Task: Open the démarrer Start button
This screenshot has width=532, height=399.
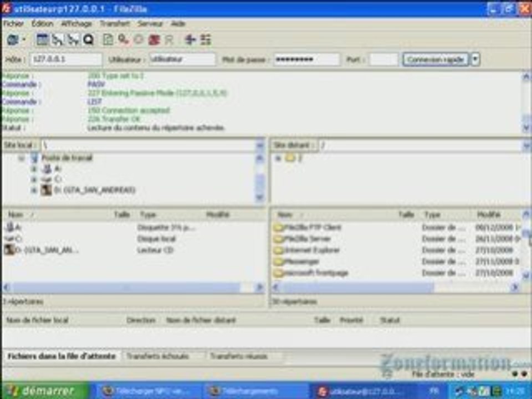Action: [45, 391]
